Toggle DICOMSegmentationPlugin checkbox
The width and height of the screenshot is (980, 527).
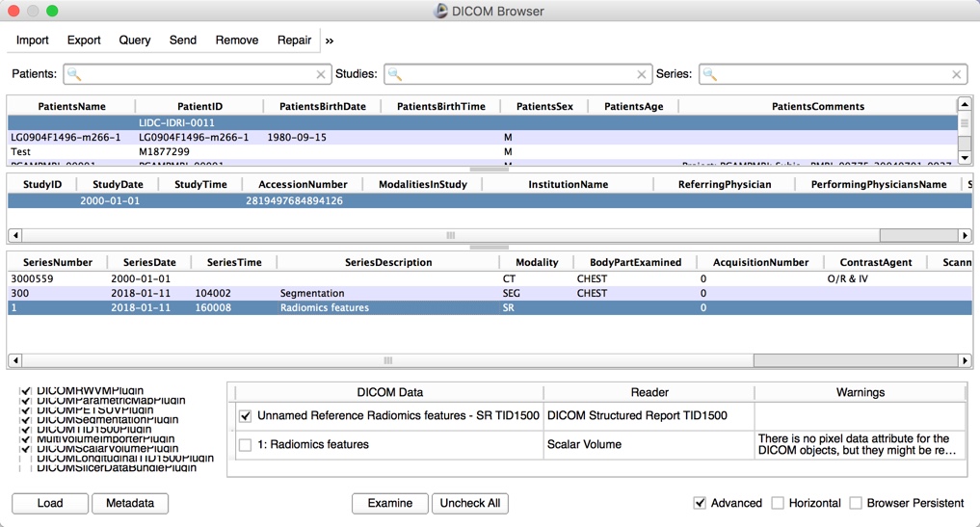point(26,419)
